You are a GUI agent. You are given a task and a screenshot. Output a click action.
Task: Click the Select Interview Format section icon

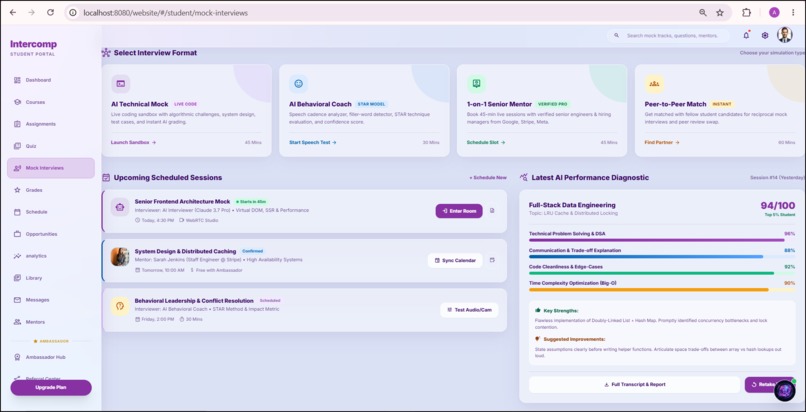106,52
